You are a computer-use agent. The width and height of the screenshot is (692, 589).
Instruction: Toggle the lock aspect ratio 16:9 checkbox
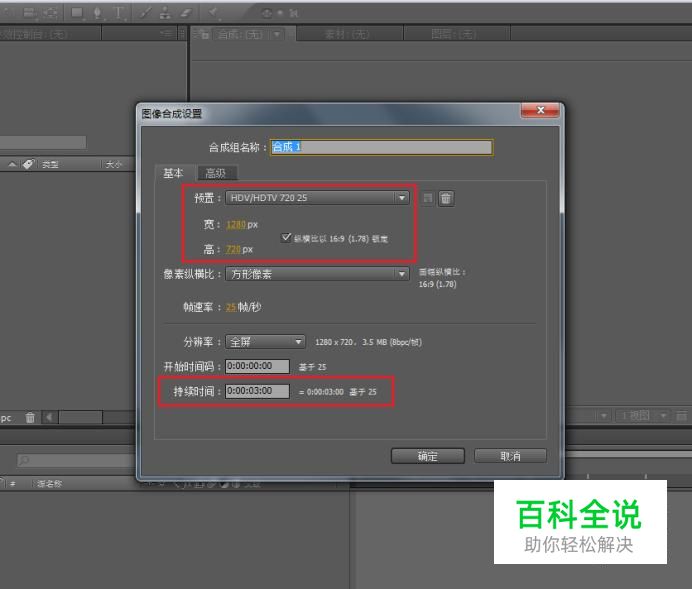coord(286,237)
